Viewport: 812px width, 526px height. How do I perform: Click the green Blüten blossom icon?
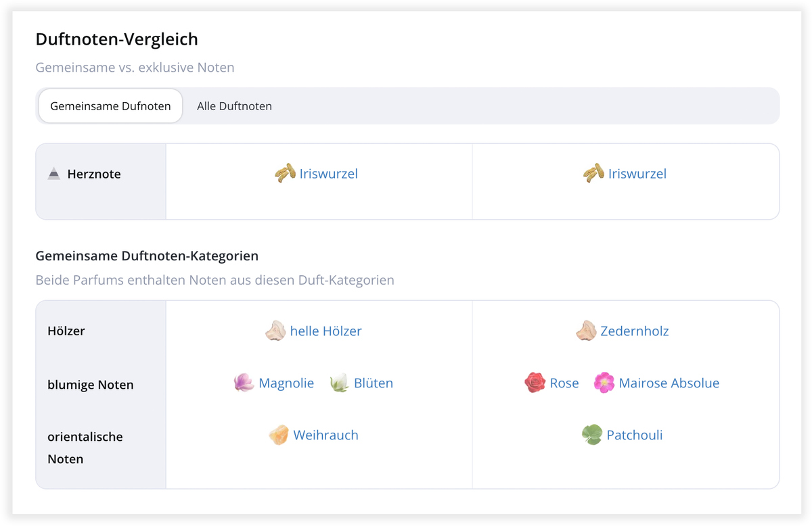pyautogui.click(x=338, y=383)
